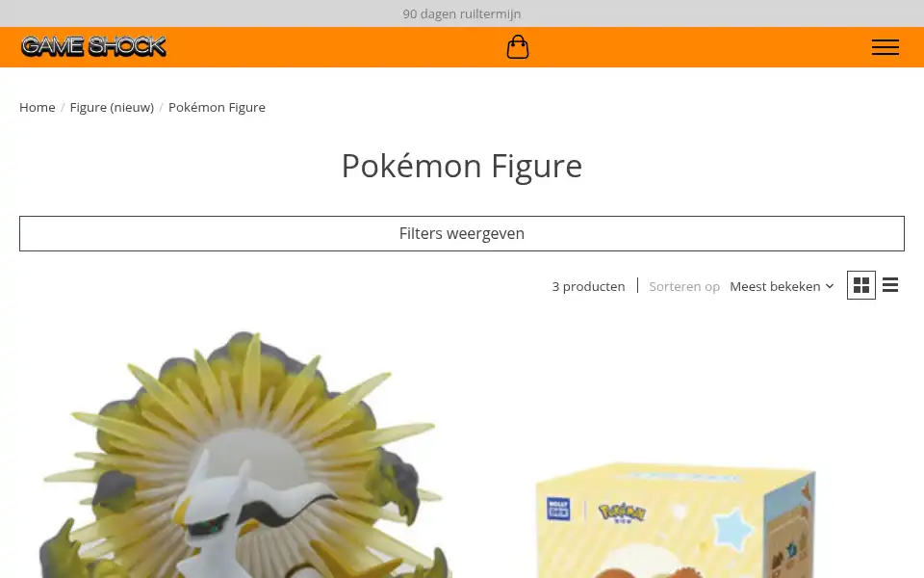The height and width of the screenshot is (578, 924).
Task: Open the Meest bekeken sort dropdown
Action: pos(782,287)
